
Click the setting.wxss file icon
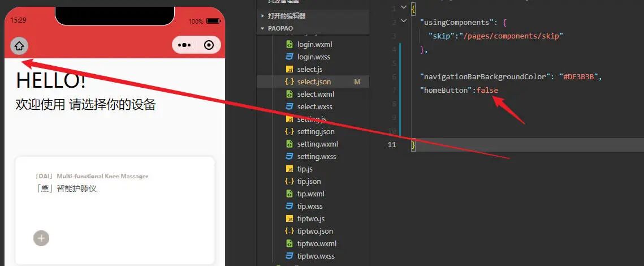[289, 156]
